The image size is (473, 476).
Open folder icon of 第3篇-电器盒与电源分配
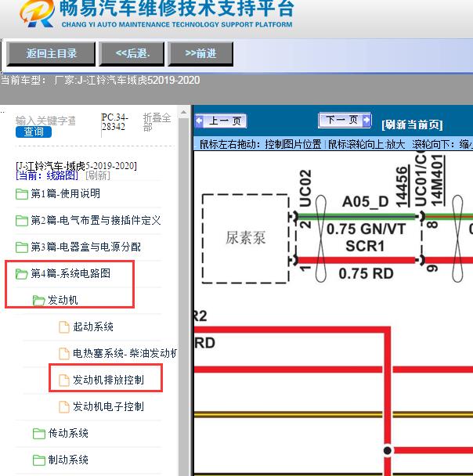pyautogui.click(x=22, y=247)
